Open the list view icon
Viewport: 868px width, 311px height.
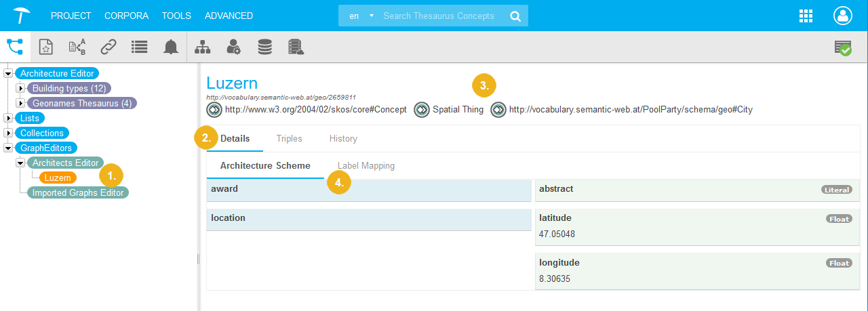pos(140,47)
